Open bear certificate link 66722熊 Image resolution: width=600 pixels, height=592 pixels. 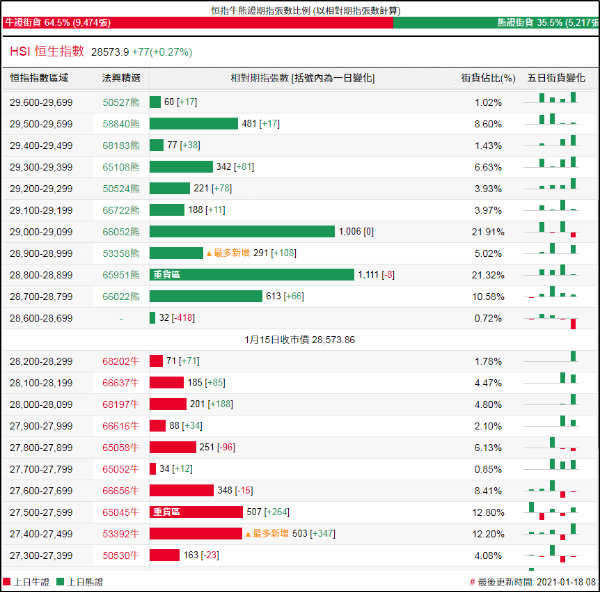pos(121,210)
